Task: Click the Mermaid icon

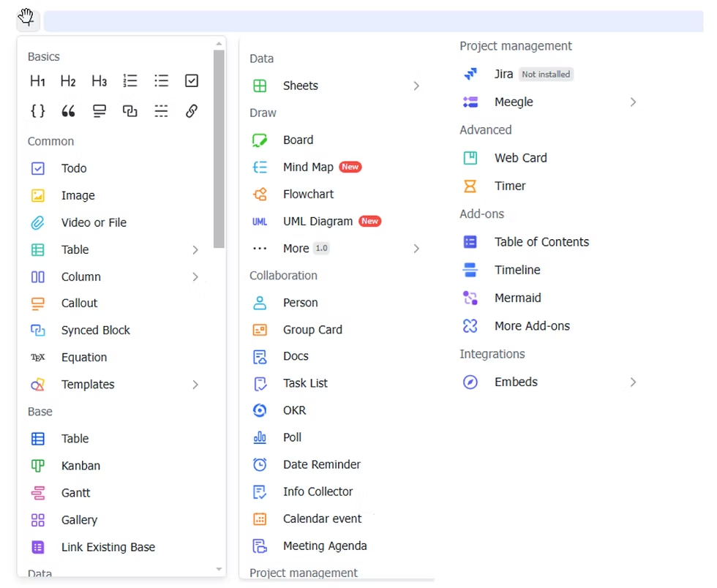Action: click(470, 298)
